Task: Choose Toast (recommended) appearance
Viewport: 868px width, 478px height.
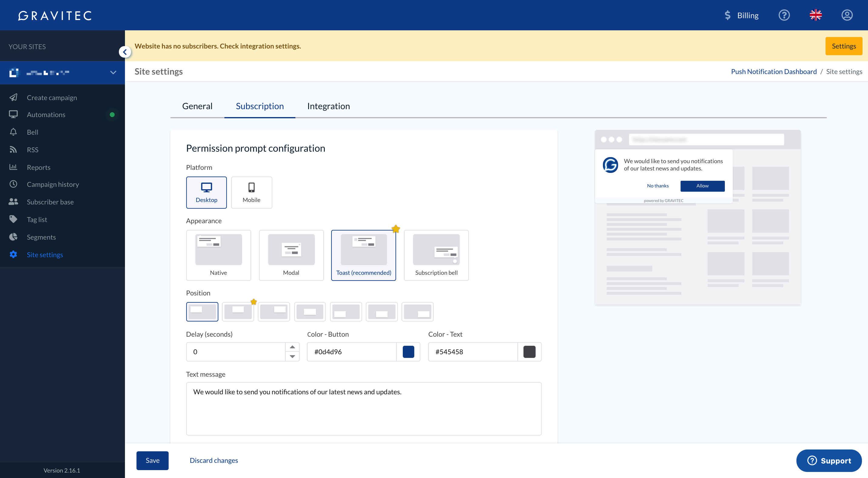Action: point(364,255)
